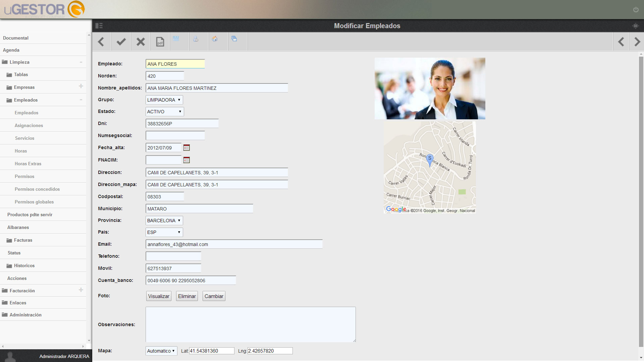Screen dimensions: 644x362
Task: Open Agenda in the sidebar
Action: (x=11, y=50)
